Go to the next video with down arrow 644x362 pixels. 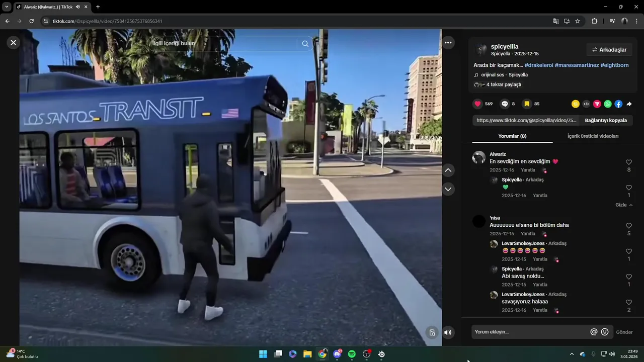(448, 189)
